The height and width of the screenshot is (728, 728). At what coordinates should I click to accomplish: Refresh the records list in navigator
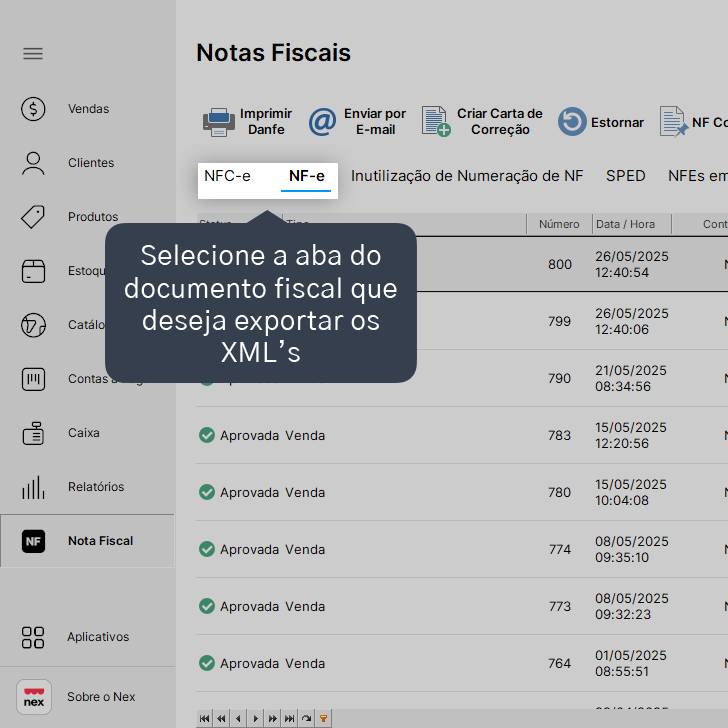click(x=306, y=718)
